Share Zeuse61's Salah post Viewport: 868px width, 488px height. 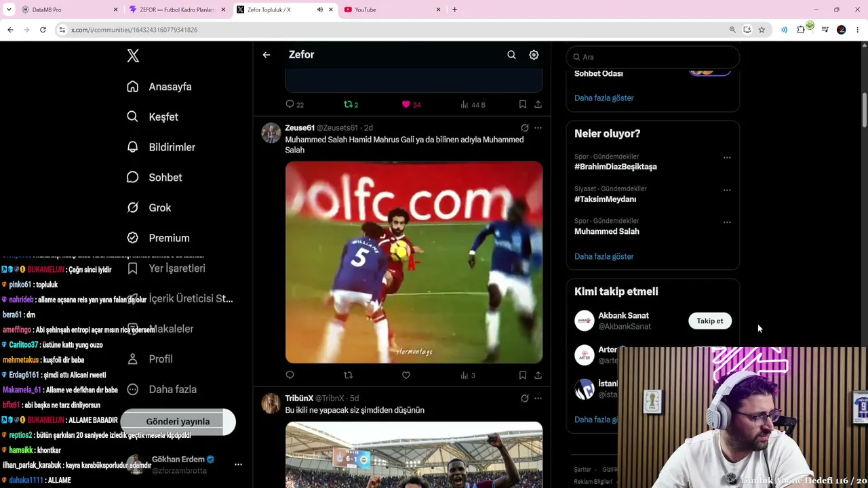(x=538, y=375)
